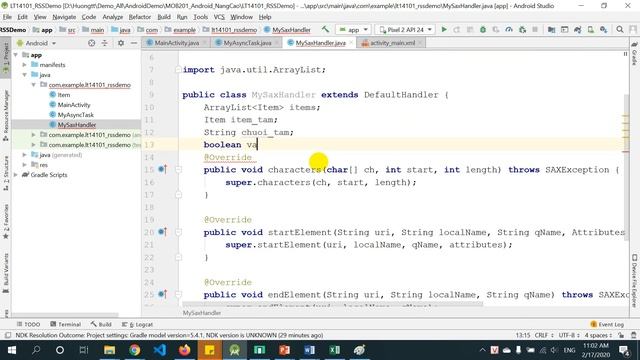
Task: Click override gutter icon beside the startElement method
Action: coord(162,232)
